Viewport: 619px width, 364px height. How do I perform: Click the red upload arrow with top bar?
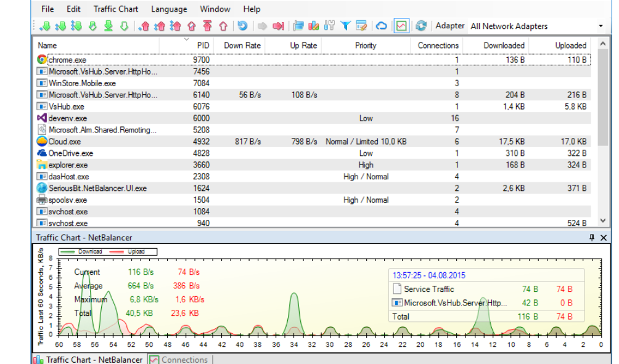tap(207, 26)
